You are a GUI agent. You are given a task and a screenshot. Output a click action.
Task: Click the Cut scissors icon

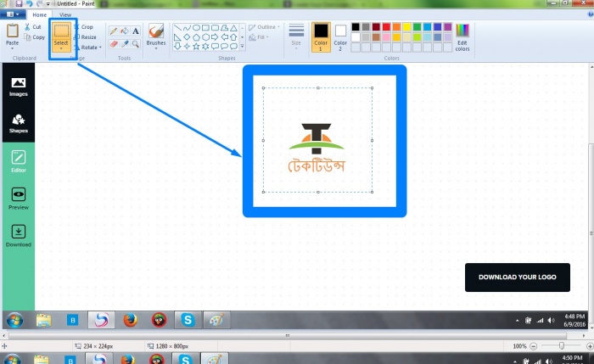(27, 27)
